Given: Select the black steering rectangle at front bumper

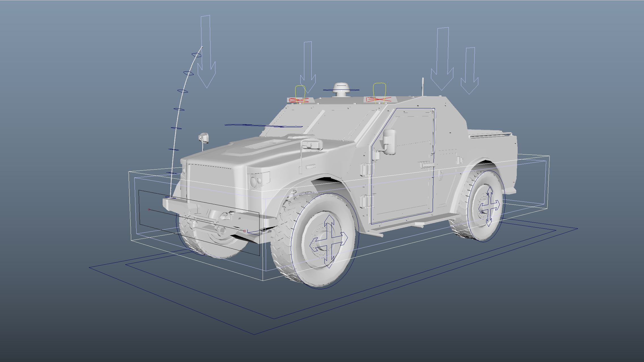Looking at the screenshot, I should click(x=199, y=223).
